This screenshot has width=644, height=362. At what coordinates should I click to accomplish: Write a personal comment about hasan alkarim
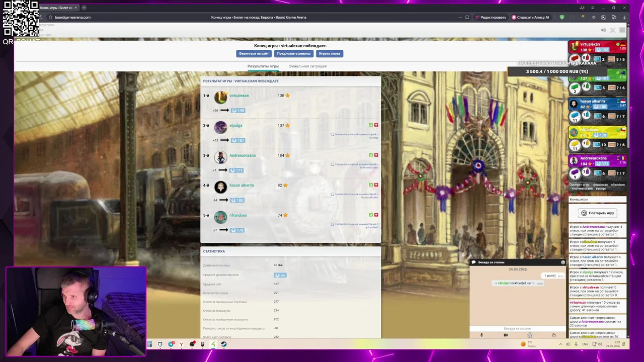tap(355, 196)
